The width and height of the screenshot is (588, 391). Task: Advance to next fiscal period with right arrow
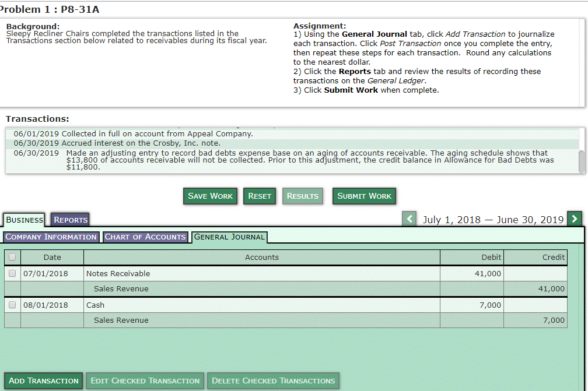[x=575, y=219]
